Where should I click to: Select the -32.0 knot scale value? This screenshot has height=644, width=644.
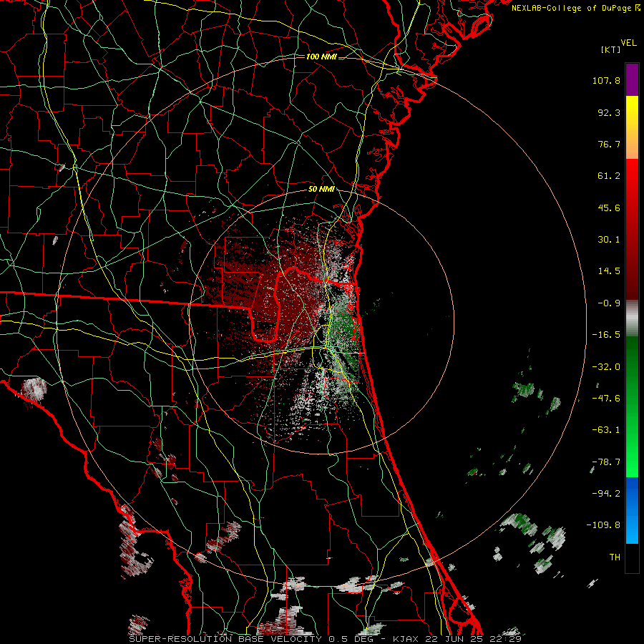[606, 367]
